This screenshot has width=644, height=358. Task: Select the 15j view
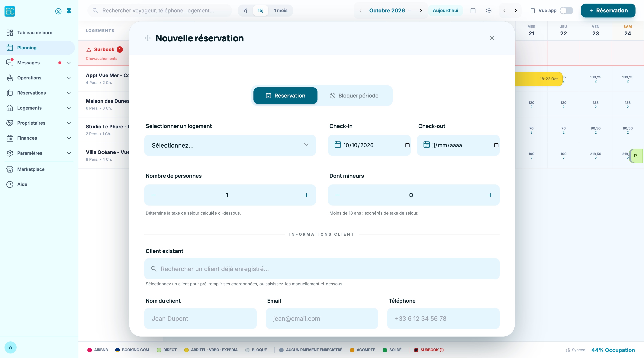coord(260,11)
